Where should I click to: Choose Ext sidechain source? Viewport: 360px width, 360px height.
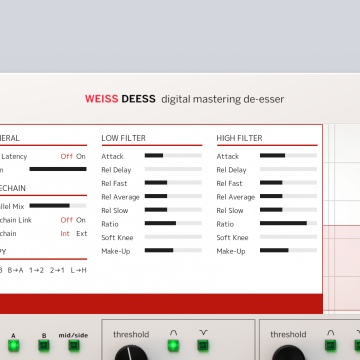82,234
